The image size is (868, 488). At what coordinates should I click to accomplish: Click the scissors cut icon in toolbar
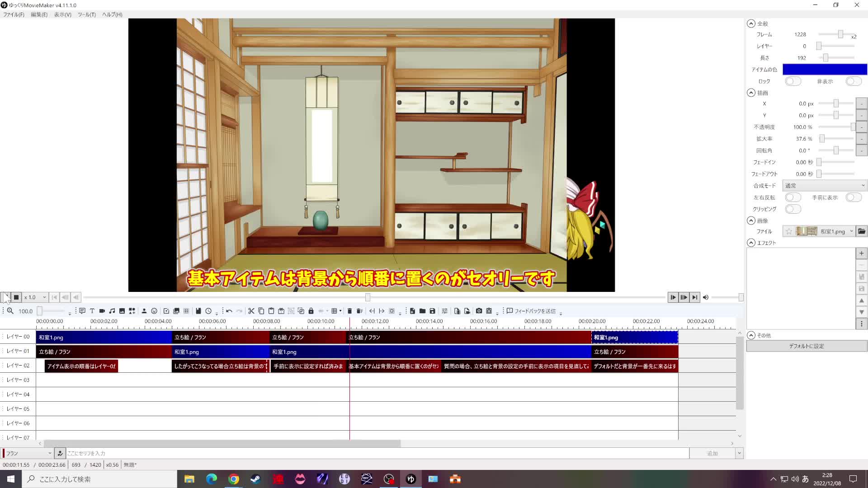(251, 311)
